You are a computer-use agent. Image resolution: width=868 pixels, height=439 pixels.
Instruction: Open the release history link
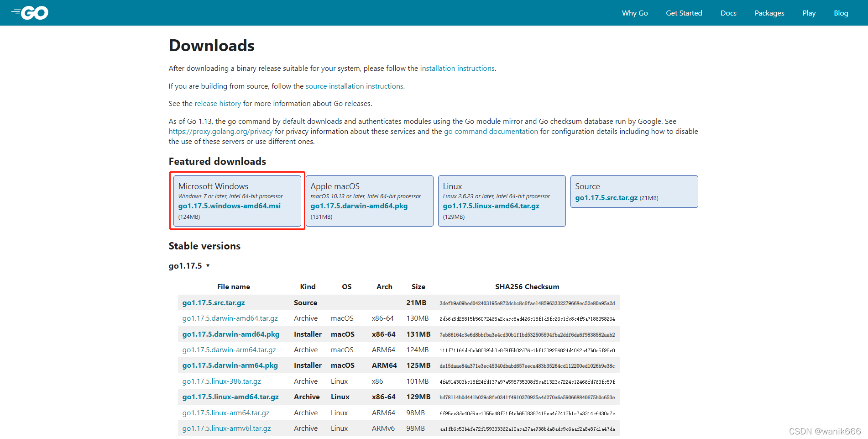(x=218, y=104)
